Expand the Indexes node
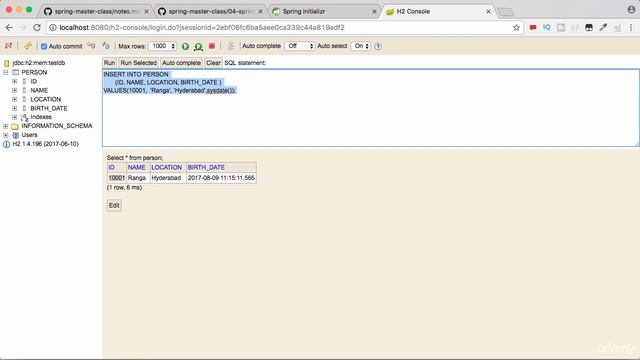Viewport: 640px width, 360px height. tap(15, 117)
